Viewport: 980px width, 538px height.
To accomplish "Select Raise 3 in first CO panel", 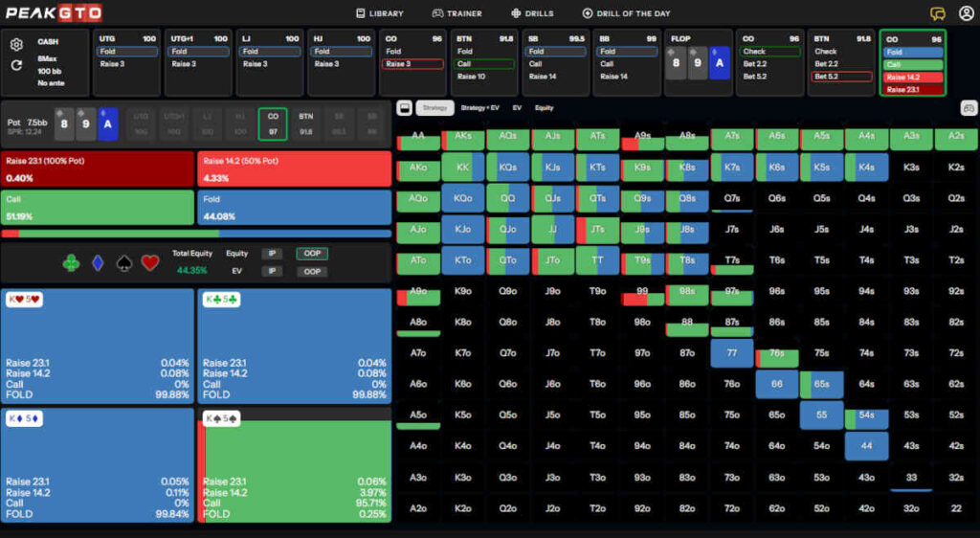I will point(412,64).
